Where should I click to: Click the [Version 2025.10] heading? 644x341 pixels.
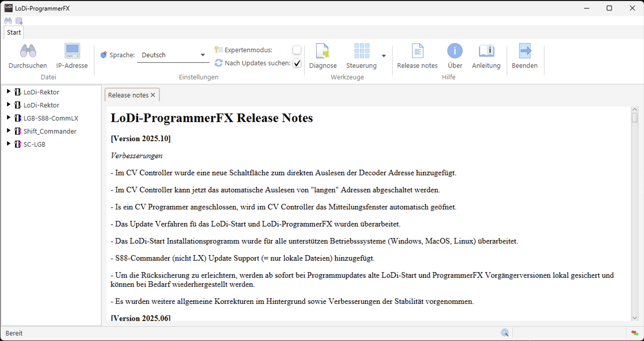coord(141,138)
